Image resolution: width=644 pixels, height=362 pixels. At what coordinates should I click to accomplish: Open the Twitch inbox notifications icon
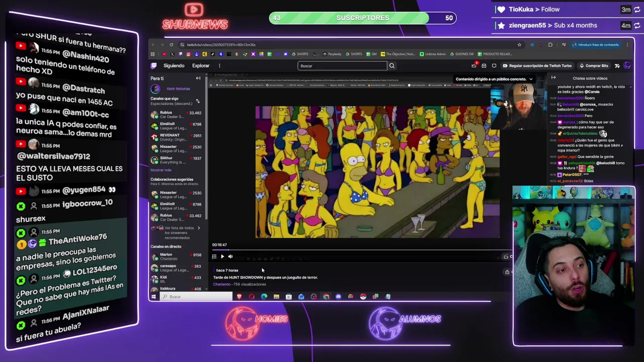point(484,66)
